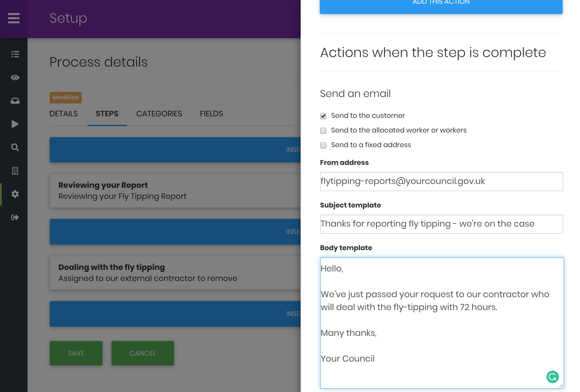Click the play arrow sidebar icon
580x392 pixels.
coord(15,124)
